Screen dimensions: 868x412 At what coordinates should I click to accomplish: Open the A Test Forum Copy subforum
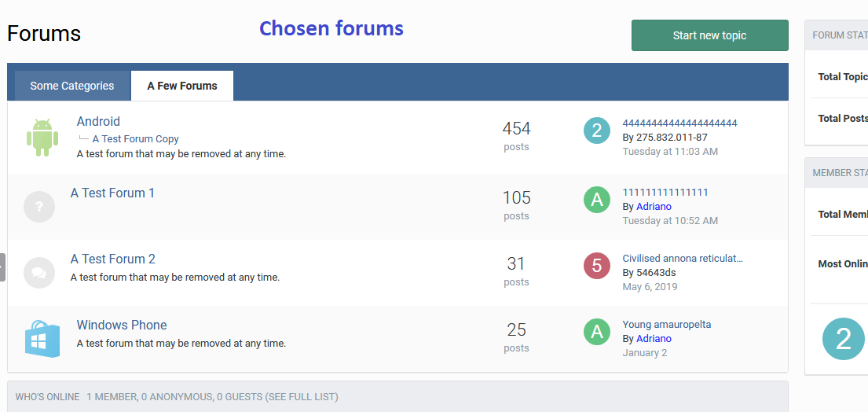(136, 139)
